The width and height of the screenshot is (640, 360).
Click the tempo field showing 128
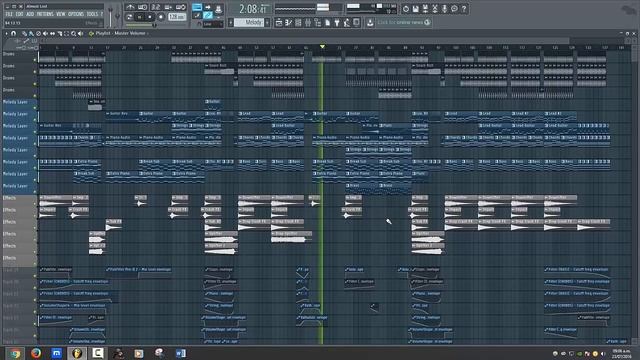[x=177, y=17]
